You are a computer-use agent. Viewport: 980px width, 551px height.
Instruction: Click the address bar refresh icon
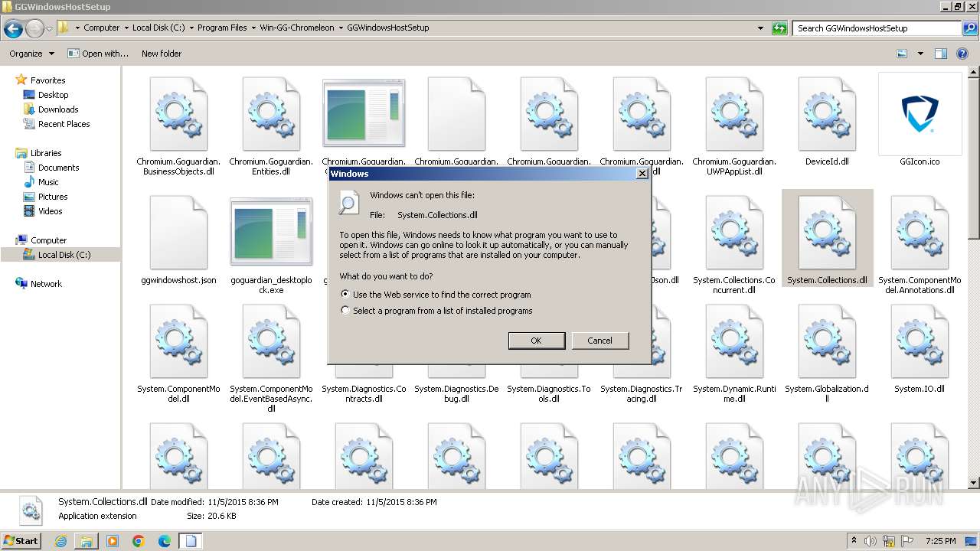point(779,28)
